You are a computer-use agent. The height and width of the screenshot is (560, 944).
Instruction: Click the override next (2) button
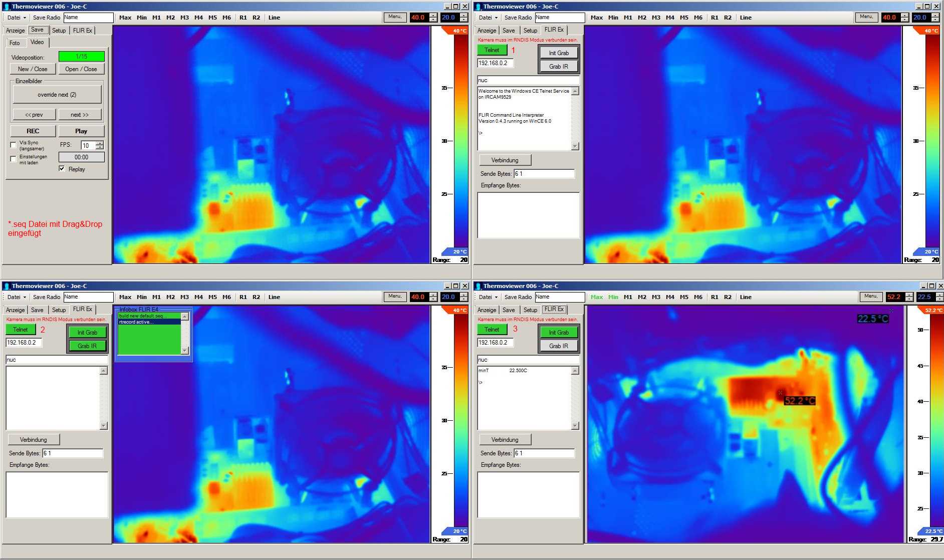point(57,95)
